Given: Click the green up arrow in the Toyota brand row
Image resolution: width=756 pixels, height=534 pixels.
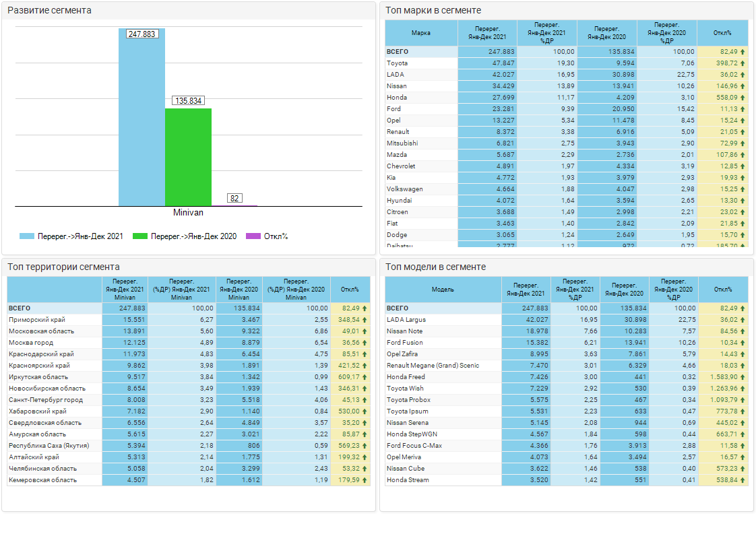Looking at the screenshot, I should tap(743, 63).
